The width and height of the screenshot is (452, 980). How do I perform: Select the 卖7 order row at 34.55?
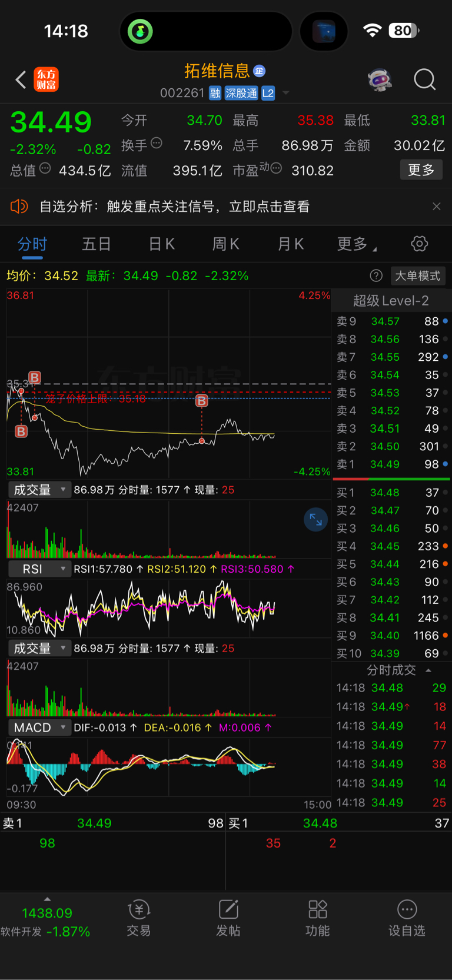click(x=391, y=357)
